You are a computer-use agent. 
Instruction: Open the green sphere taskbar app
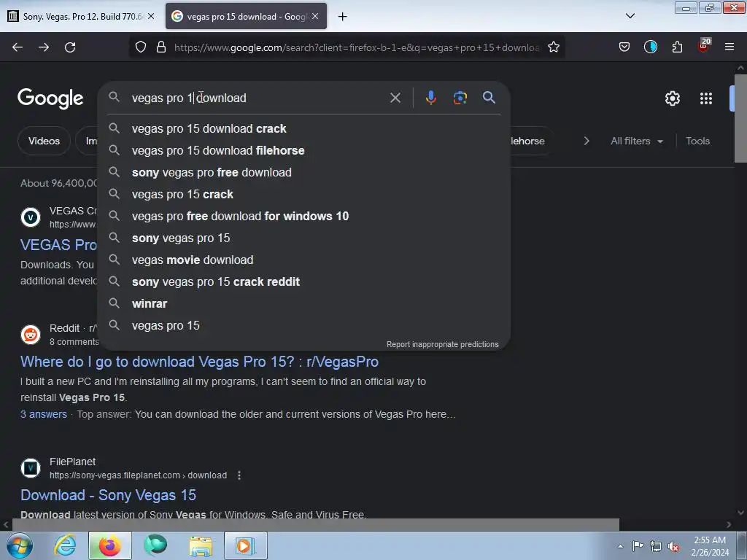pyautogui.click(x=155, y=545)
